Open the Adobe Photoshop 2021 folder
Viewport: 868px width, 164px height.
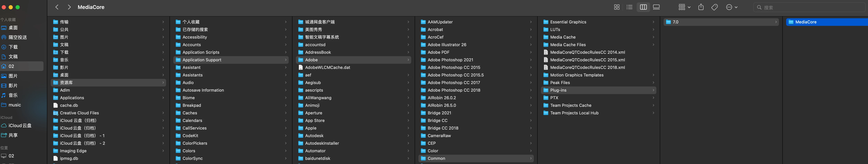(450, 60)
